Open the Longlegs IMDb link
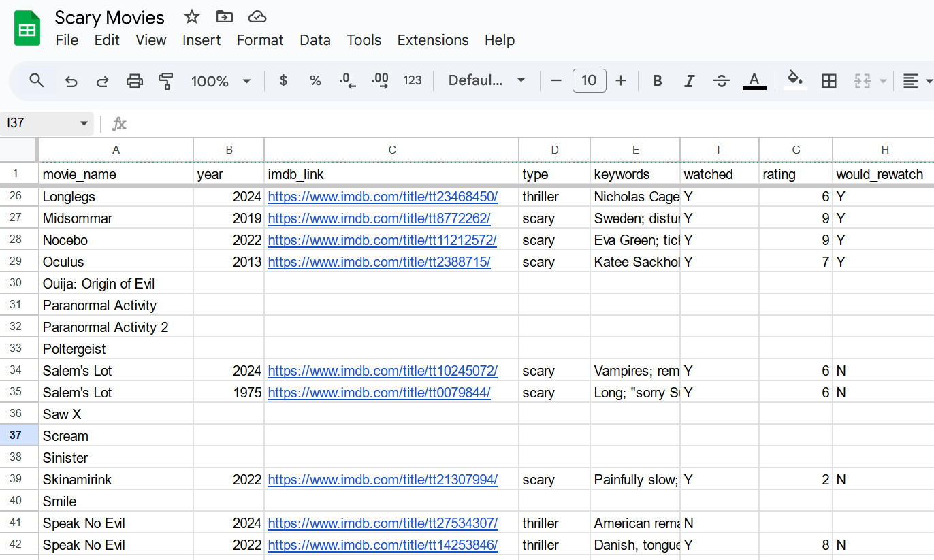Viewport: 934px width, 560px height. click(x=383, y=197)
